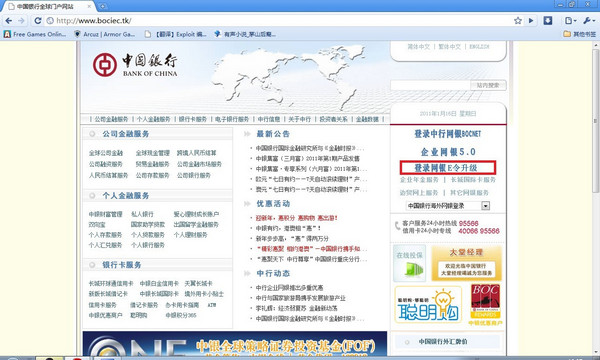Open the 公司金融服务 navigation menu item
Viewport: 600px width, 360px height.
(x=111, y=119)
